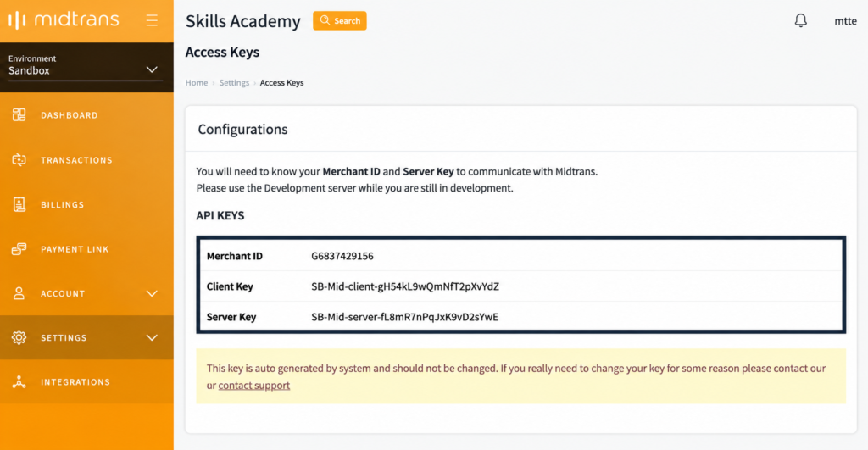Click the Midtrans logo
868x450 pixels.
[64, 20]
